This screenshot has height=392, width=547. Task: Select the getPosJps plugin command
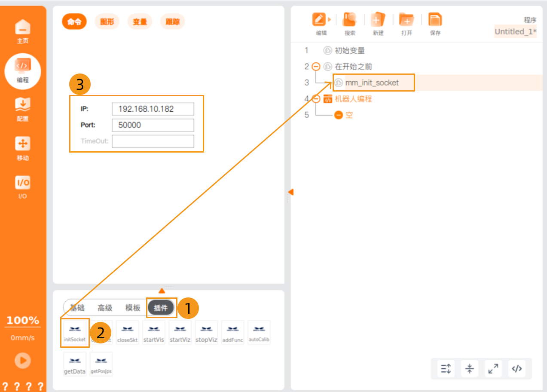click(101, 364)
